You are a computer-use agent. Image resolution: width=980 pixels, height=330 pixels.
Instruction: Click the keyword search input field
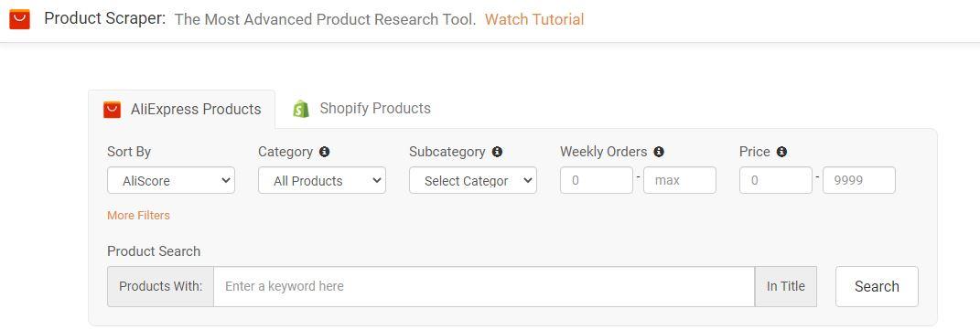[x=484, y=286]
